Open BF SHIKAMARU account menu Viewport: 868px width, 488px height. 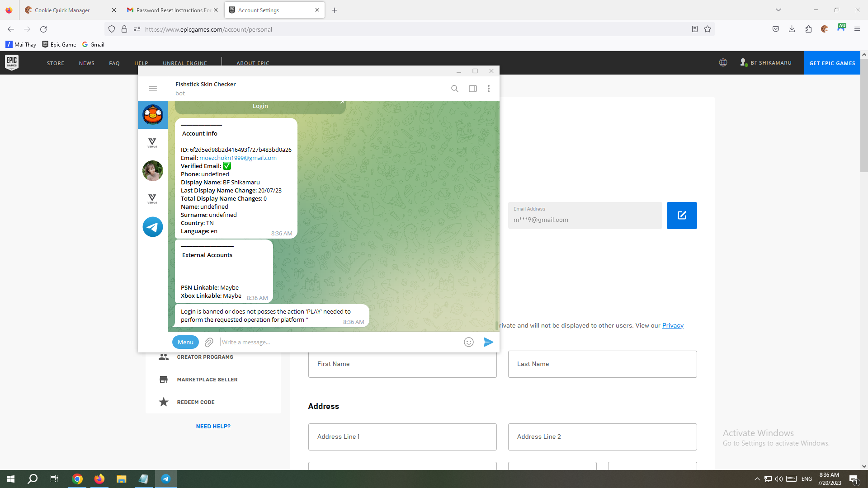[x=766, y=63]
